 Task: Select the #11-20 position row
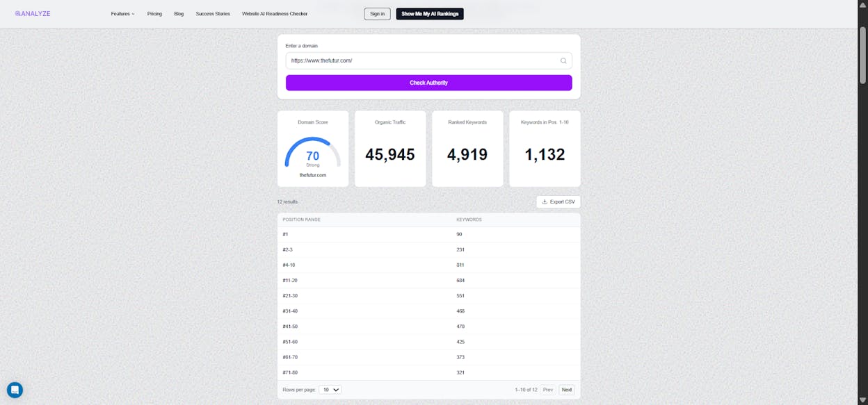click(428, 280)
